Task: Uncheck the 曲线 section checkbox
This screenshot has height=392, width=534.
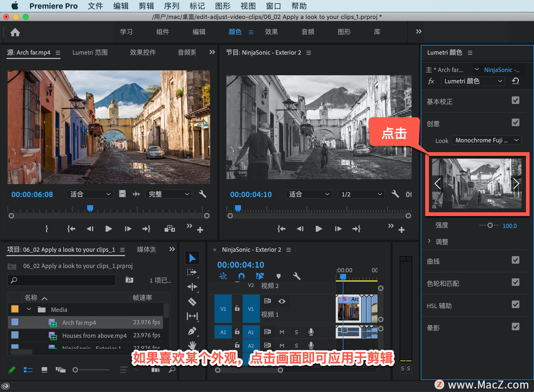Action: click(515, 260)
